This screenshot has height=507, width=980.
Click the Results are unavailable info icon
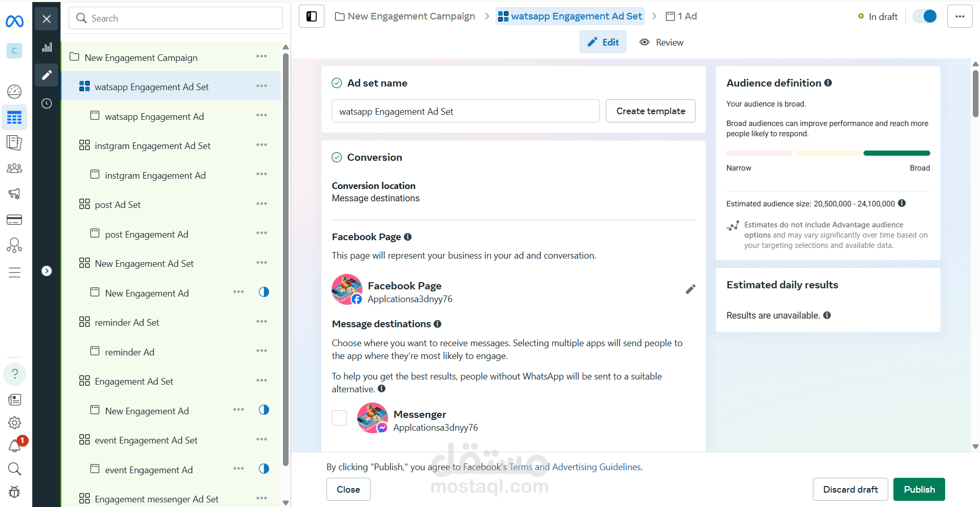point(827,315)
